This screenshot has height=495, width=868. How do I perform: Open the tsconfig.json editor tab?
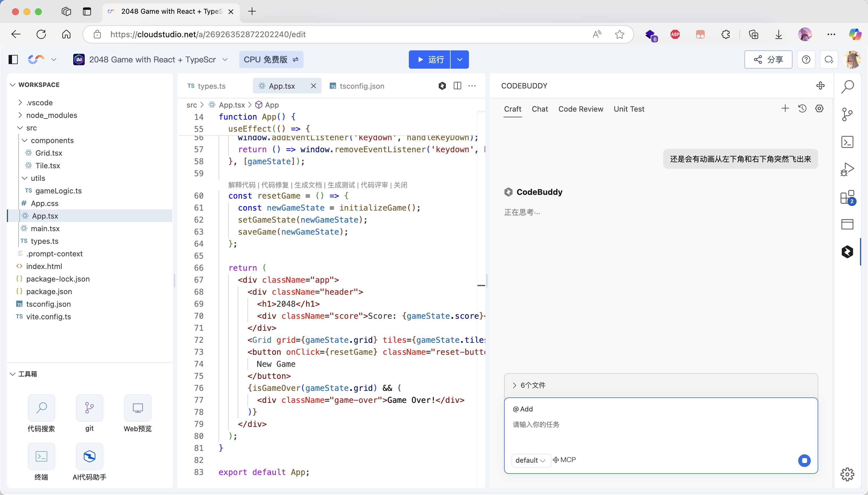[x=361, y=86]
